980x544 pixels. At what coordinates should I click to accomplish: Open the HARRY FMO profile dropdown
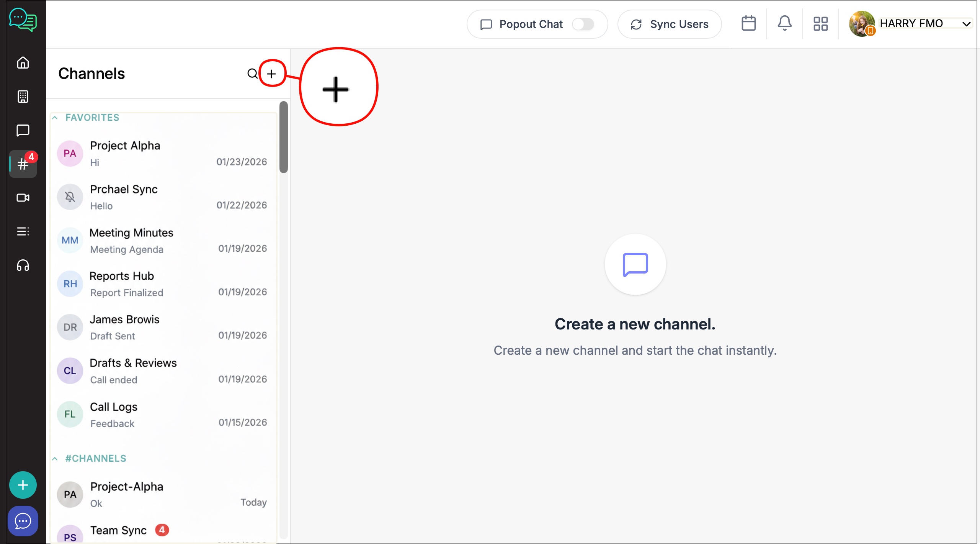point(966,24)
